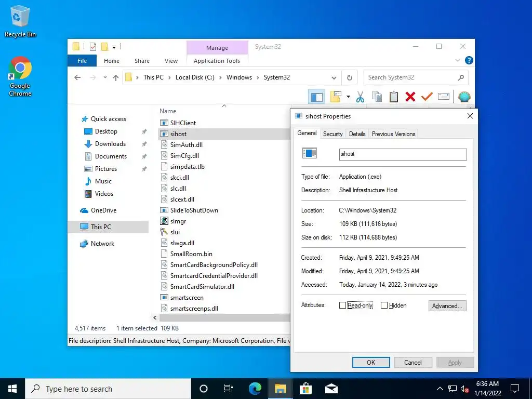This screenshot has height=399, width=532.
Task: Expand the address bar history dropdown
Action: coord(334,78)
